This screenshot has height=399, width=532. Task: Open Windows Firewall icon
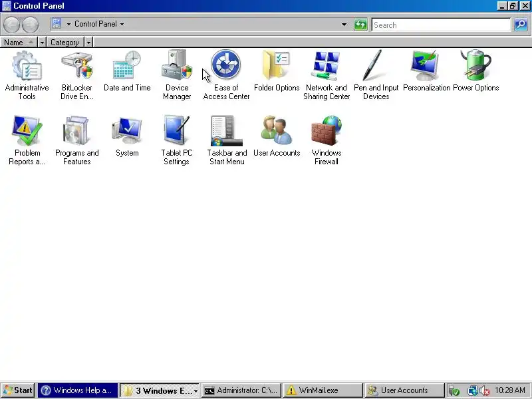pyautogui.click(x=326, y=130)
